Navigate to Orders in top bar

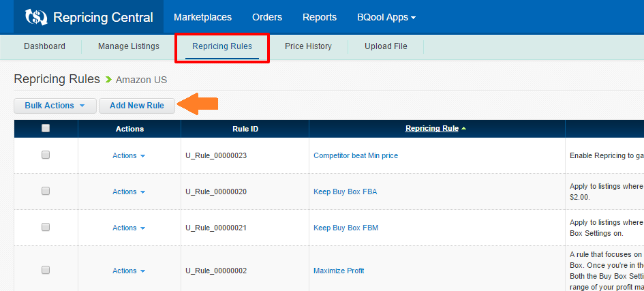click(x=267, y=17)
